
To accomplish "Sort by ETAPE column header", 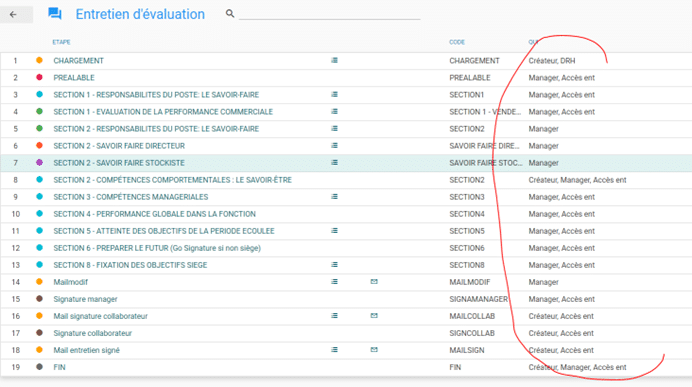I will 61,42.
